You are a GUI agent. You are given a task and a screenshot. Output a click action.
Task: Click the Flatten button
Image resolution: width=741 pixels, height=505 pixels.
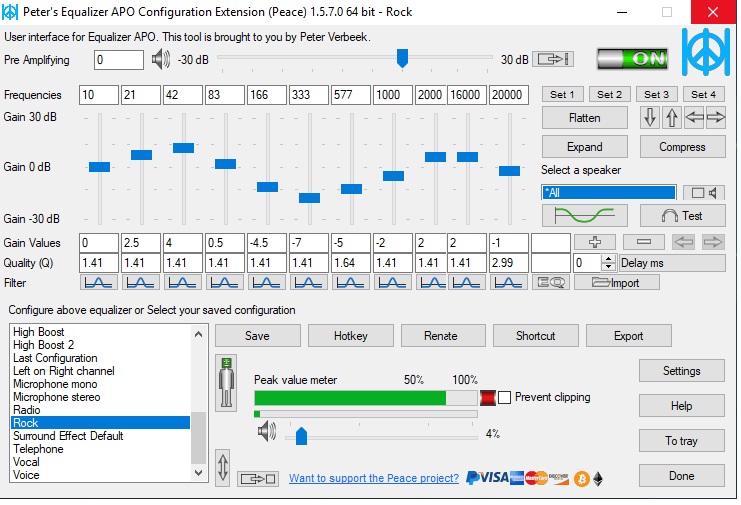[x=584, y=118]
